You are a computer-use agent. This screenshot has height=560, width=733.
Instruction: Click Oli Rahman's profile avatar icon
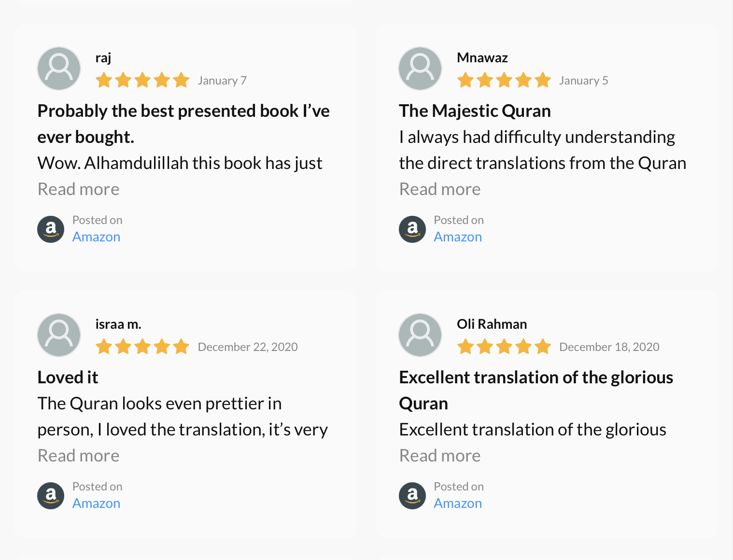420,335
